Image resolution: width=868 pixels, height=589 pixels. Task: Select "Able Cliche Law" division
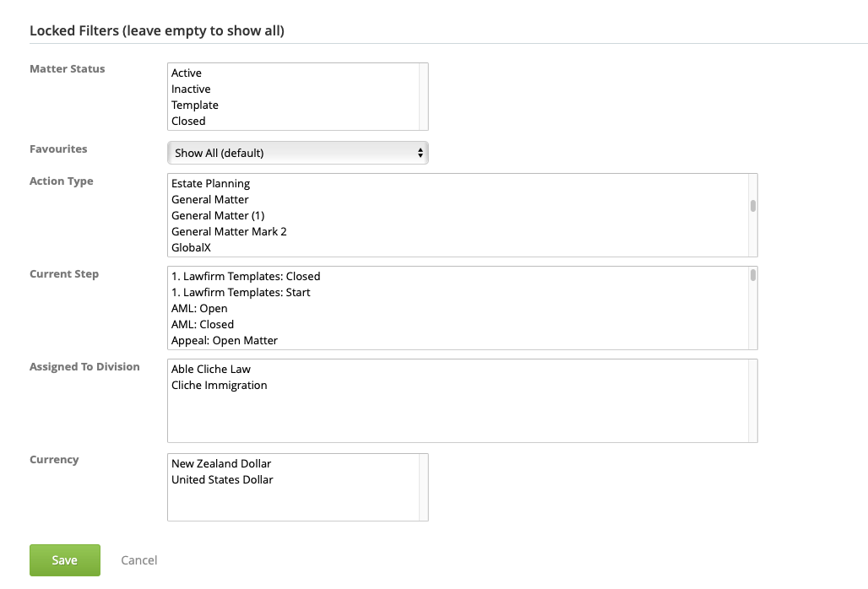tap(210, 369)
